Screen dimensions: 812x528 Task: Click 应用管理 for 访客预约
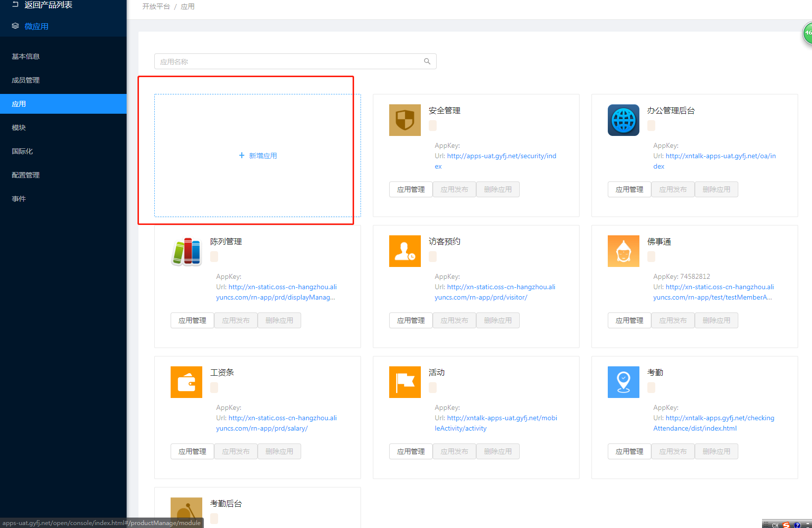click(411, 320)
